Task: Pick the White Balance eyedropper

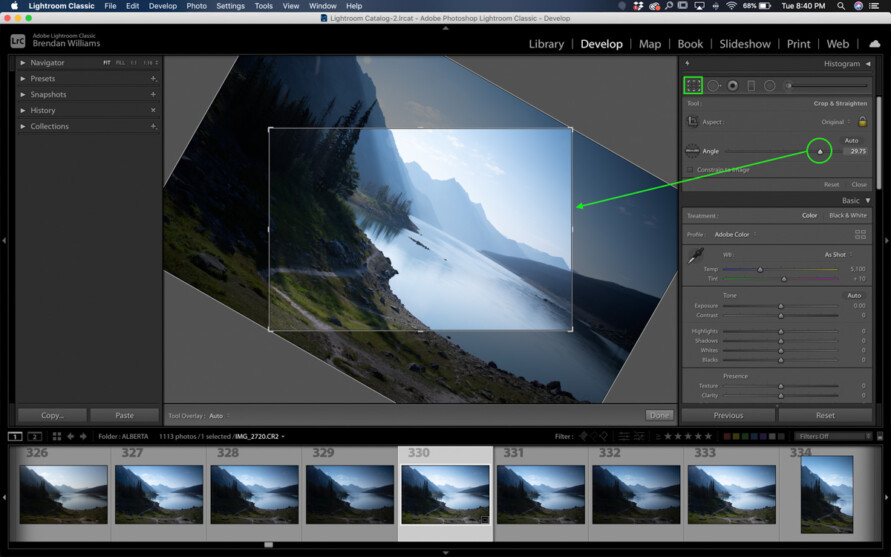Action: (695, 256)
